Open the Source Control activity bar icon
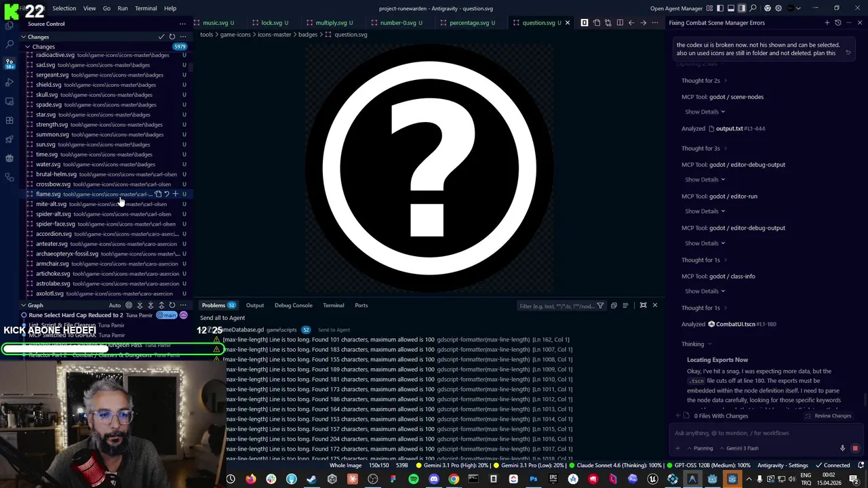The width and height of the screenshot is (868, 488). click(9, 63)
